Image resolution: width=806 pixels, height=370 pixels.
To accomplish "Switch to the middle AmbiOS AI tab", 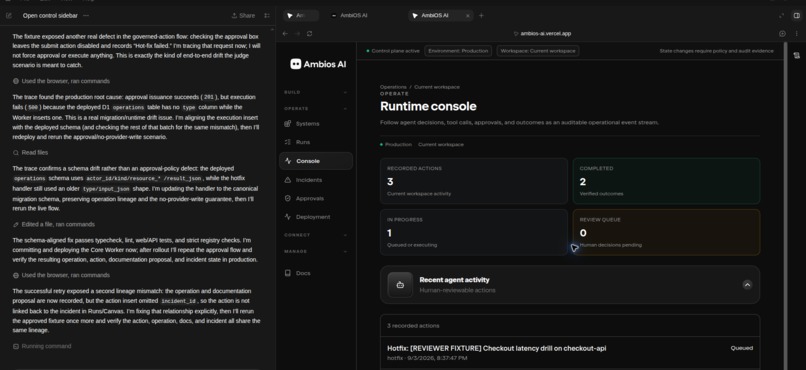I will (350, 16).
